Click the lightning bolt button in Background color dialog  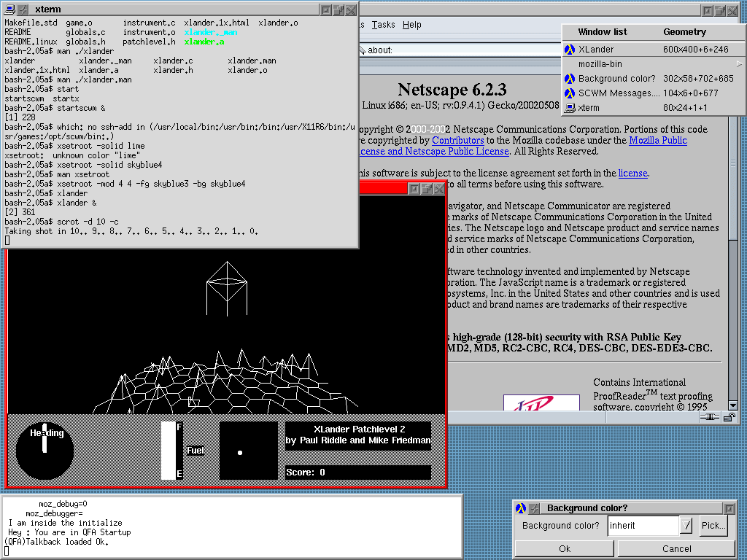534,508
